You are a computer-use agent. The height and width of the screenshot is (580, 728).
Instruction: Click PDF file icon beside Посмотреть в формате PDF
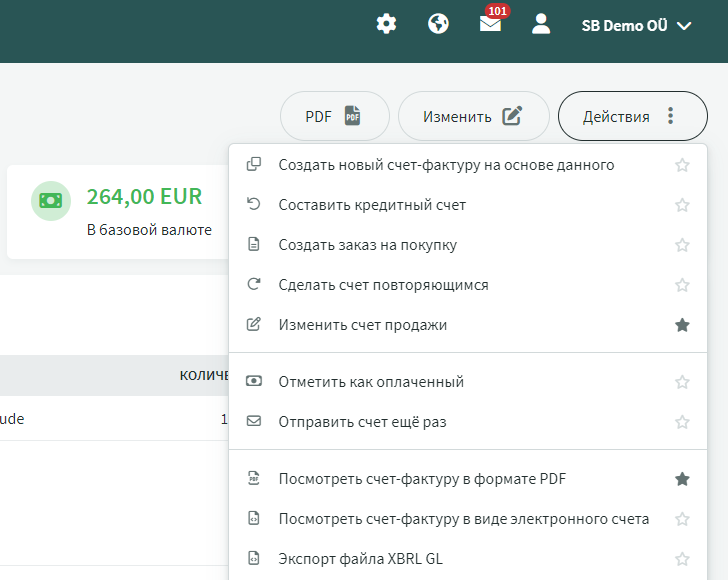point(254,478)
